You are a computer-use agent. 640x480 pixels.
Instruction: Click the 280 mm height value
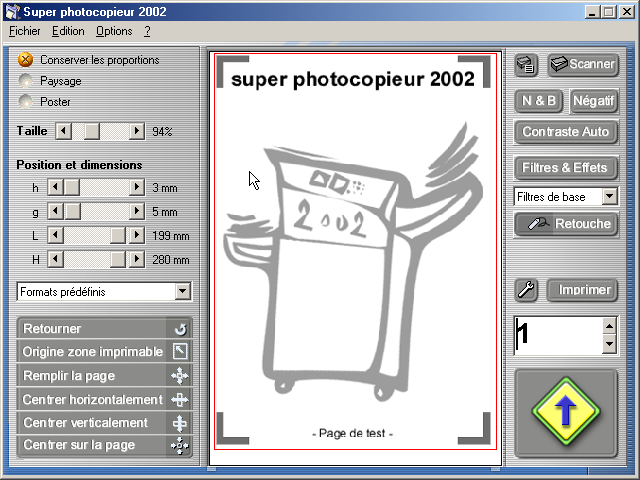171,260
